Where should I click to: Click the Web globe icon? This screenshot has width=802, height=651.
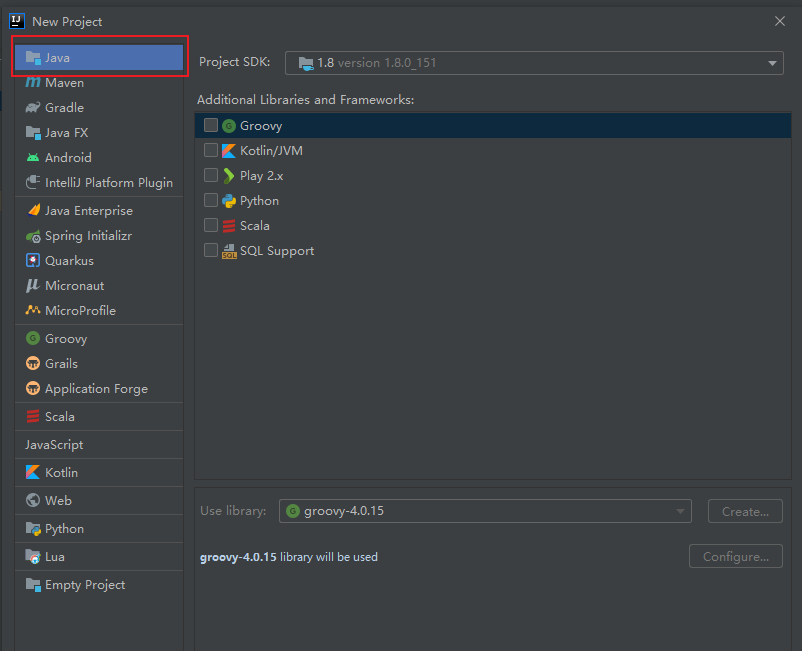tap(33, 500)
